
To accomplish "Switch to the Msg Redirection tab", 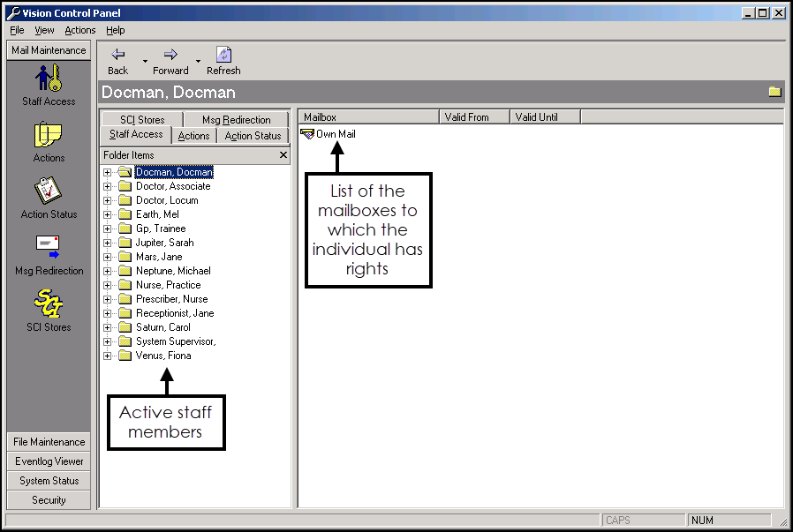I will coord(236,120).
